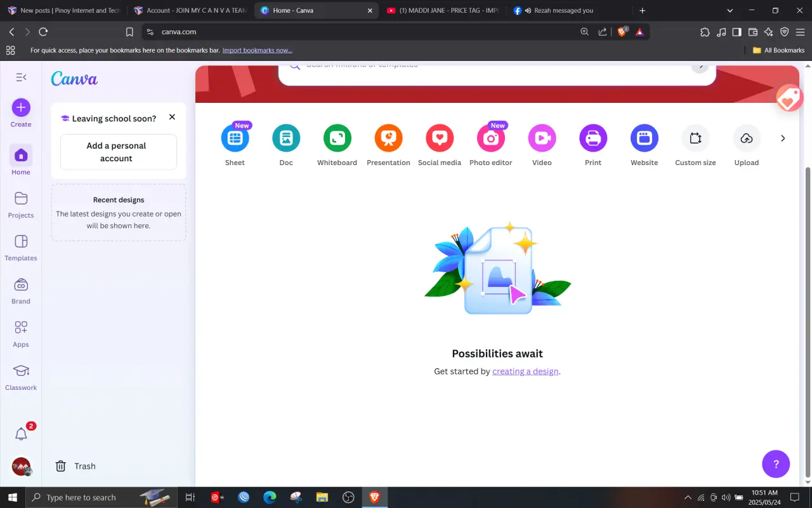Switch to the Rezah messaged you tab
The image size is (812, 508).
click(x=568, y=10)
